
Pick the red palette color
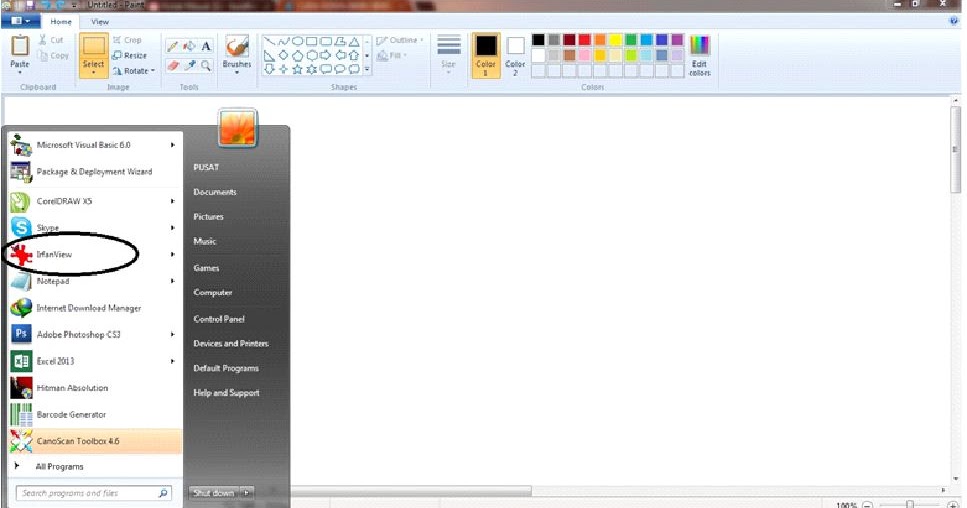(x=585, y=40)
